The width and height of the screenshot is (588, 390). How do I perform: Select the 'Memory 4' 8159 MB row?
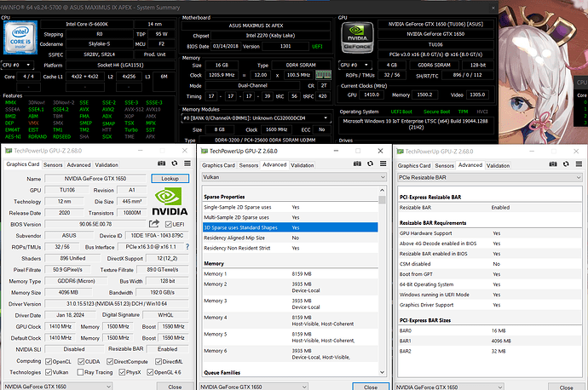click(x=291, y=321)
